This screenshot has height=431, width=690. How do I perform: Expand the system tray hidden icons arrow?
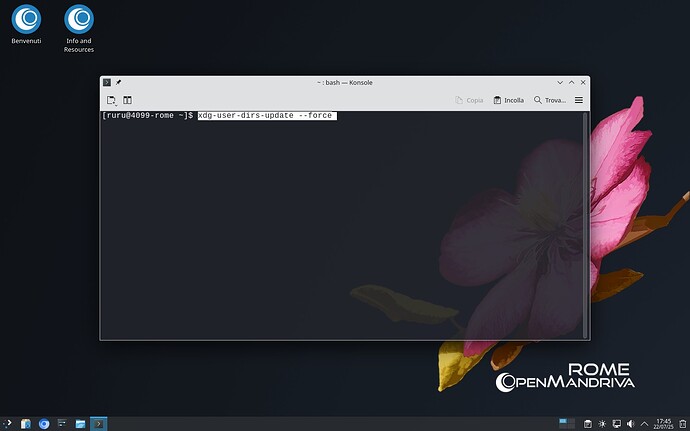pos(646,423)
